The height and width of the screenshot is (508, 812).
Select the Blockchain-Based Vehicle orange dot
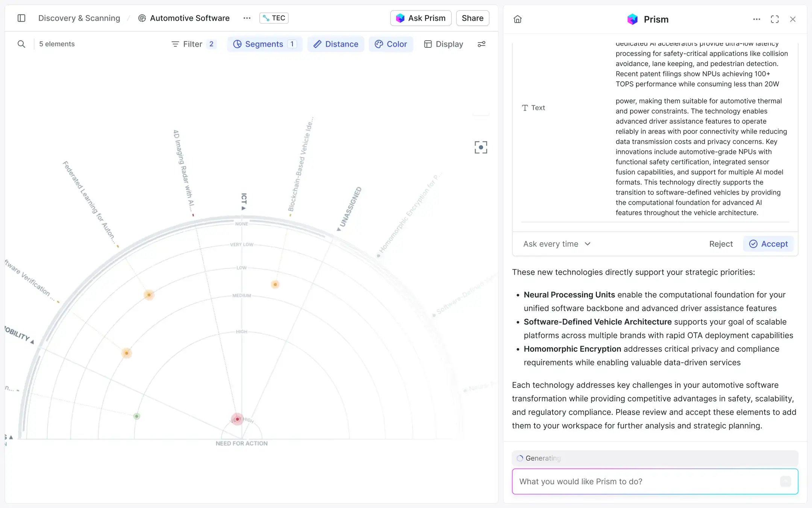coord(275,284)
